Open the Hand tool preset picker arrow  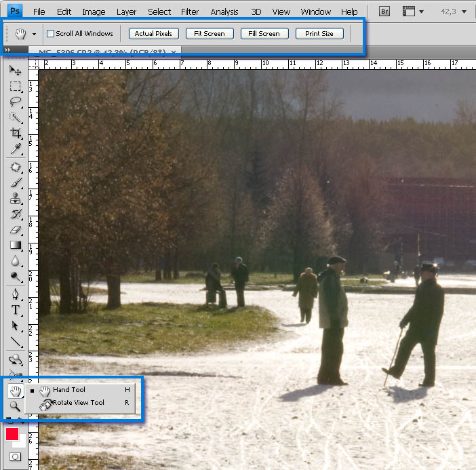point(34,34)
